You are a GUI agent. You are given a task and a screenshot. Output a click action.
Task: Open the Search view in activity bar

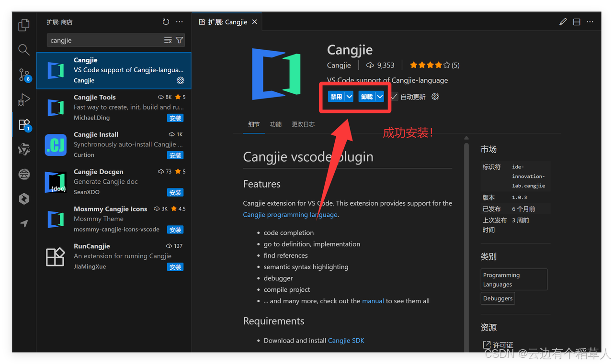24,49
